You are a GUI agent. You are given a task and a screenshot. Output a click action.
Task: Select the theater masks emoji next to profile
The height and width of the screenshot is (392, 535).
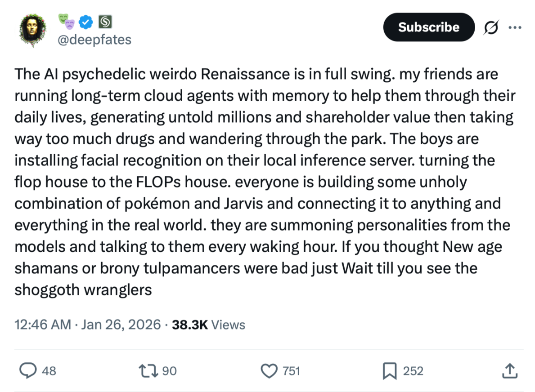coord(68,21)
